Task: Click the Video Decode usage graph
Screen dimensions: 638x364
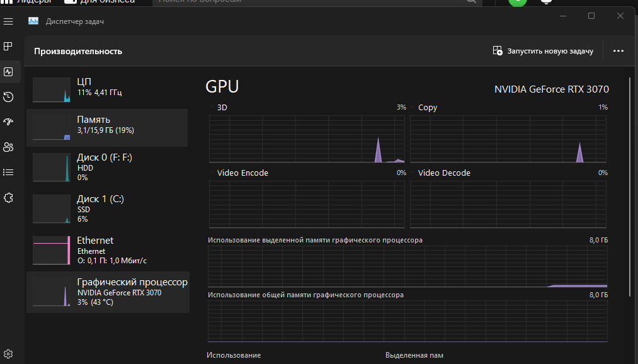Action: pyautogui.click(x=508, y=205)
